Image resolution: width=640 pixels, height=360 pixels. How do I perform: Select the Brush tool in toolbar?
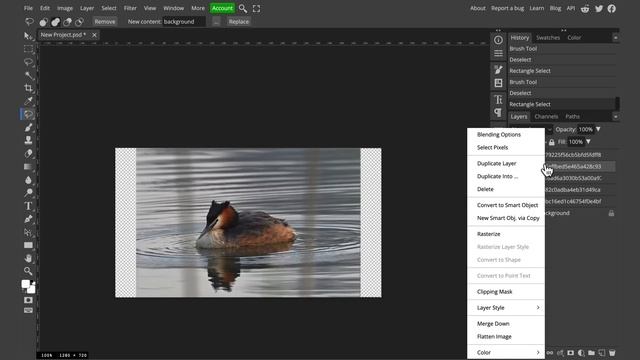tap(28, 127)
